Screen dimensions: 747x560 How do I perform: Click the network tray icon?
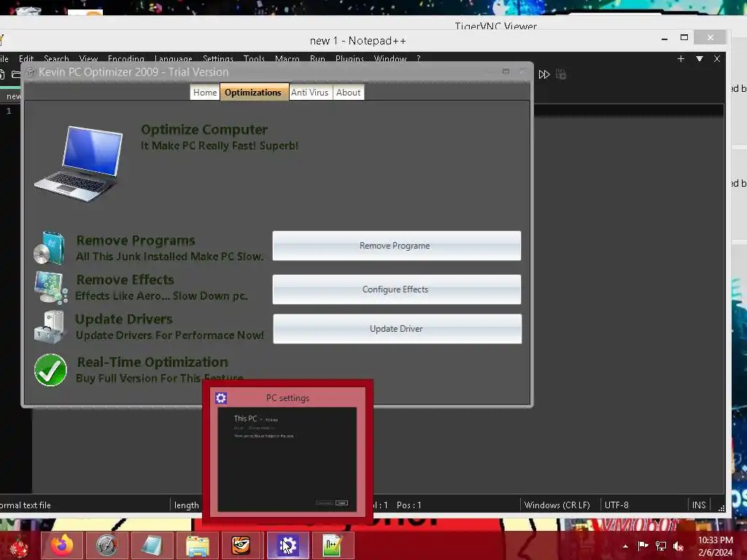(661, 545)
